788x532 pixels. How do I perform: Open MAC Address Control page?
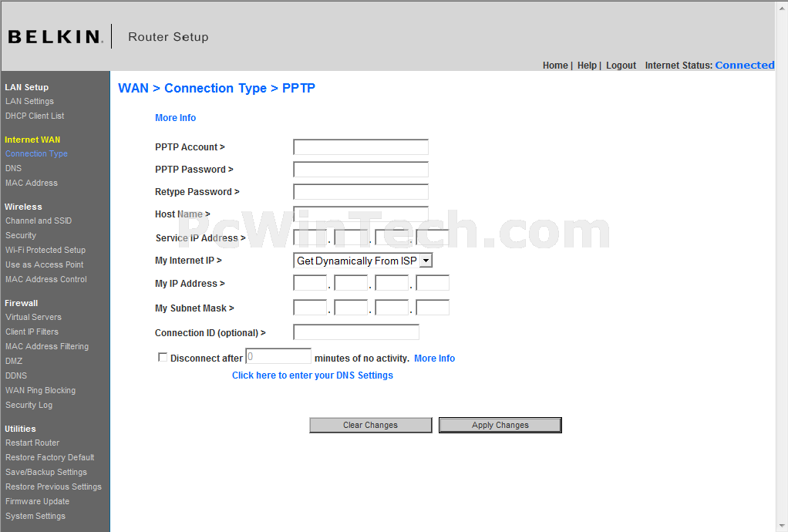[x=46, y=279]
